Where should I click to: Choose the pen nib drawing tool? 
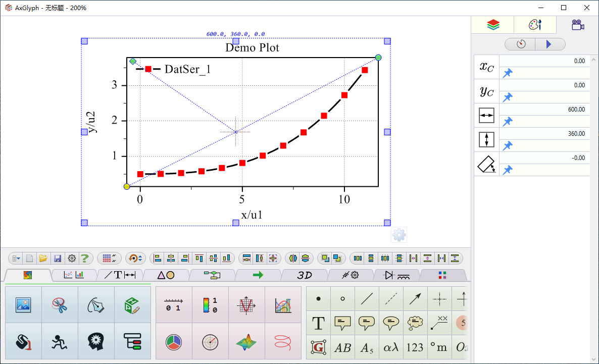coord(96,305)
